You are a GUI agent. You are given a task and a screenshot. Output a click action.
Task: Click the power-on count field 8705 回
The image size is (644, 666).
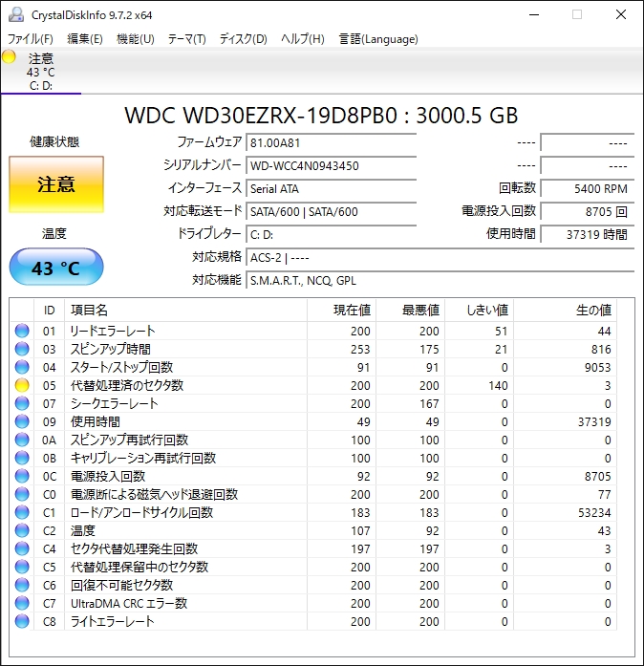point(588,211)
